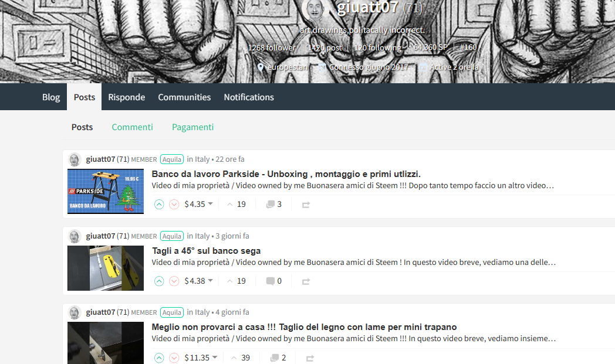Image resolution: width=615 pixels, height=364 pixels.
Task: Open the Communities tab
Action: (x=184, y=97)
